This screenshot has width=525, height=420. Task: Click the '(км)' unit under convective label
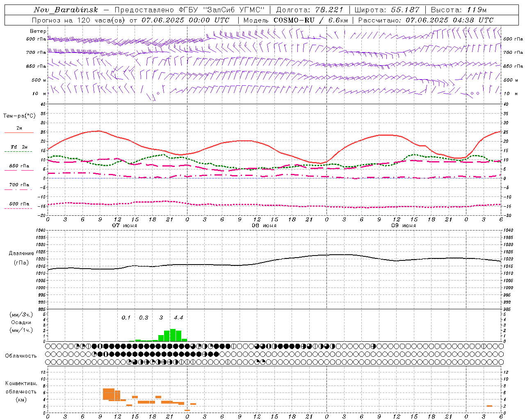click(21, 400)
